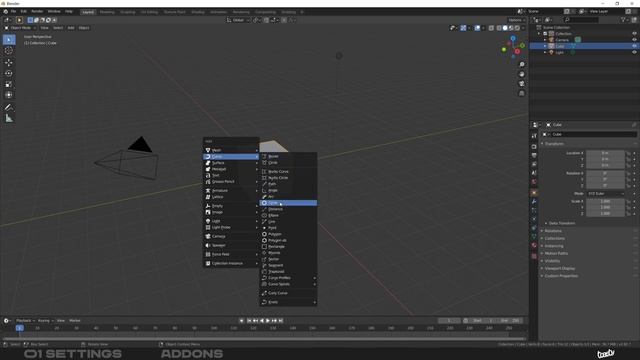The height and width of the screenshot is (360, 640).
Task: Click timeline current frame marker
Action: pos(19,328)
